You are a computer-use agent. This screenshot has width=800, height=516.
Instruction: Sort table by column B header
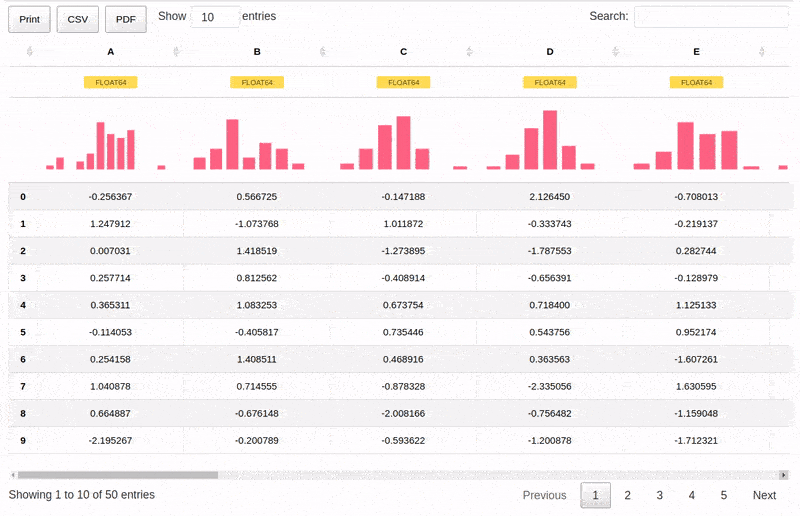pyautogui.click(x=257, y=52)
